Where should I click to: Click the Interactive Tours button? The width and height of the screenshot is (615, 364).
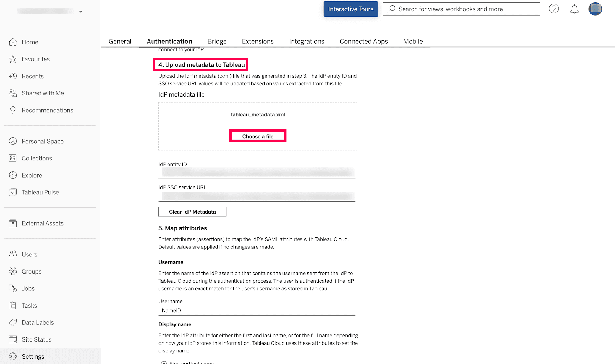[351, 9]
